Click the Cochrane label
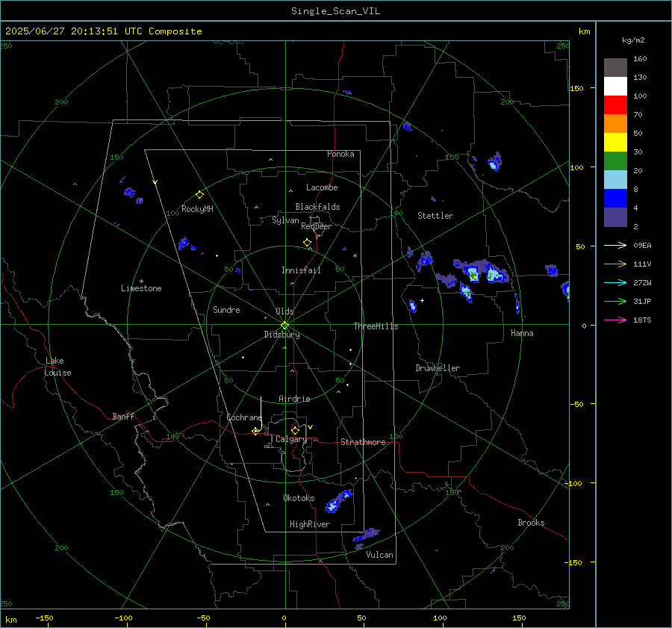This screenshot has height=628, width=672. click(244, 417)
